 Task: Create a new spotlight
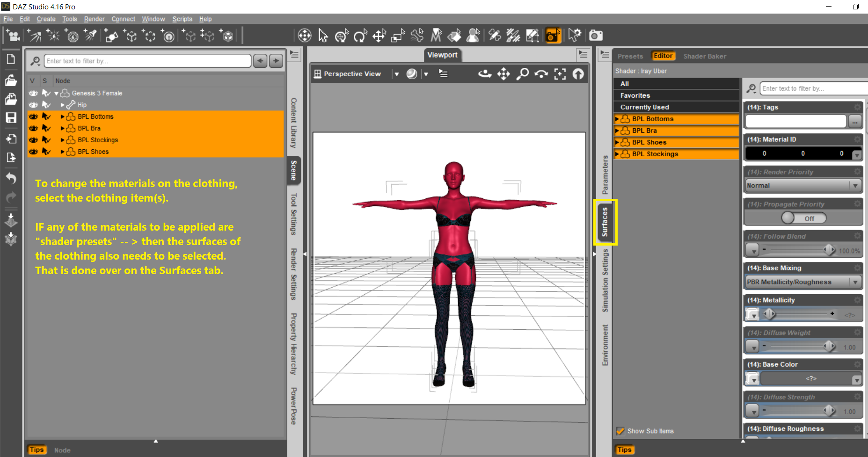91,36
